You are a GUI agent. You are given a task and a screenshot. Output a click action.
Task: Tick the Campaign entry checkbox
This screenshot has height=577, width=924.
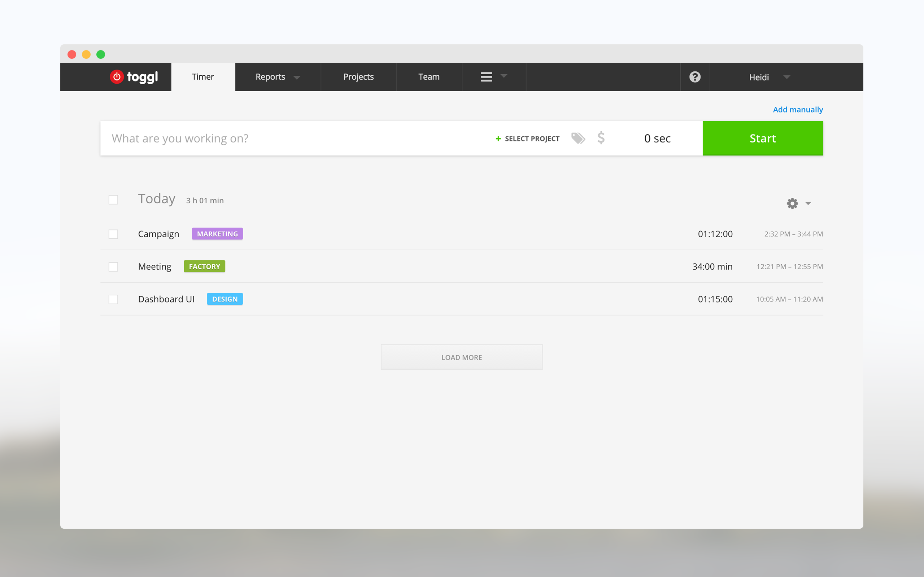click(113, 234)
